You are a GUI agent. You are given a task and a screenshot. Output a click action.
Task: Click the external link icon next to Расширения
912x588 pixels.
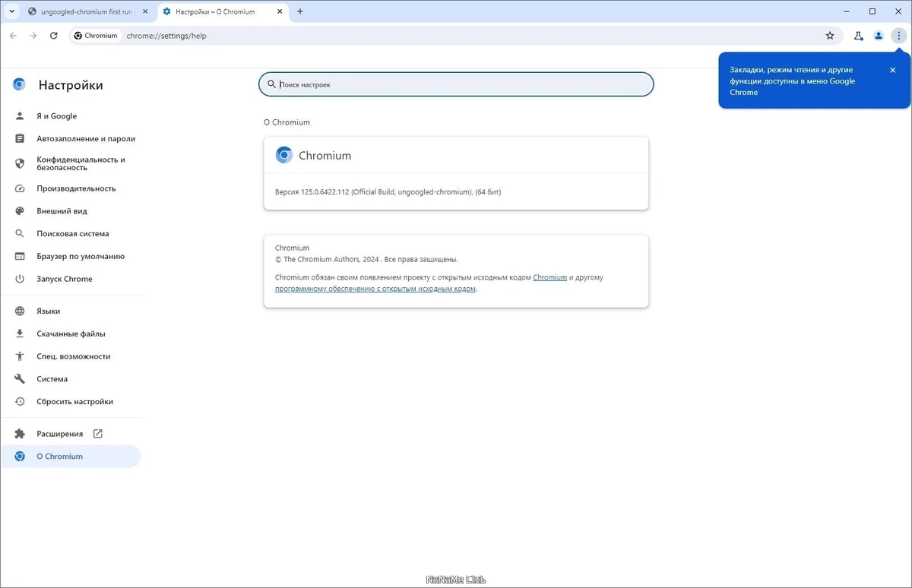pos(97,434)
